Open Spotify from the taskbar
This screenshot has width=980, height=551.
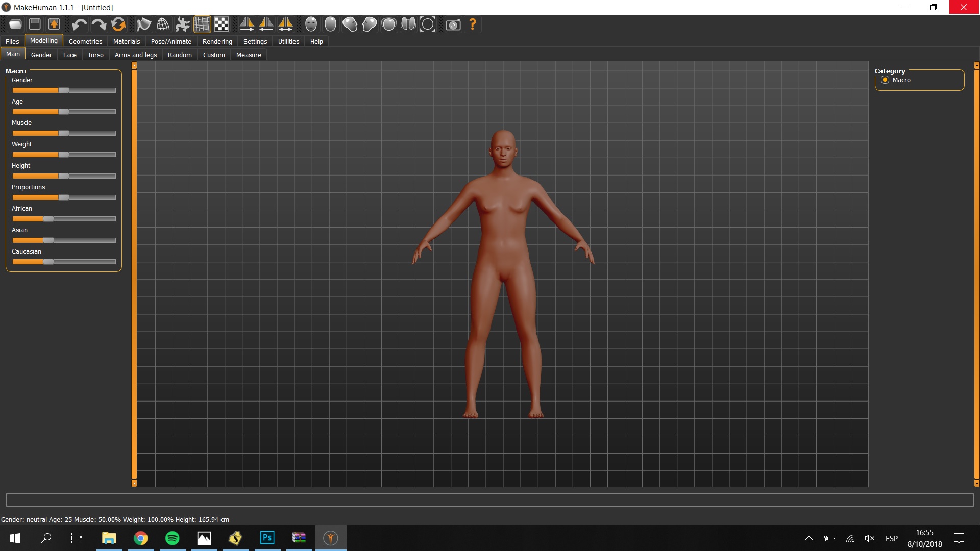pos(173,538)
